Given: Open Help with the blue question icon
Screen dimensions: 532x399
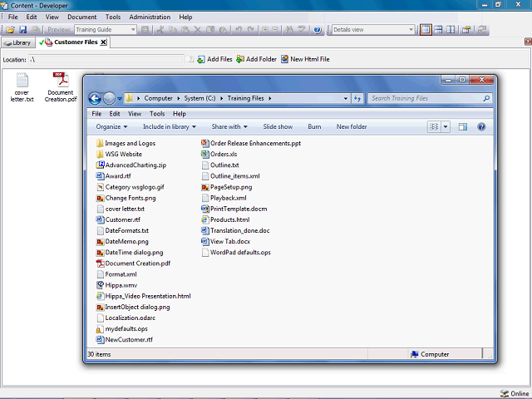Looking at the screenshot, I should pyautogui.click(x=318, y=30).
